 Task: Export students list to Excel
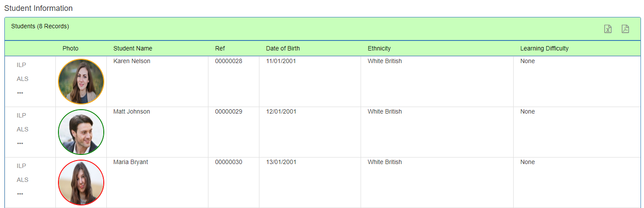coord(608,29)
